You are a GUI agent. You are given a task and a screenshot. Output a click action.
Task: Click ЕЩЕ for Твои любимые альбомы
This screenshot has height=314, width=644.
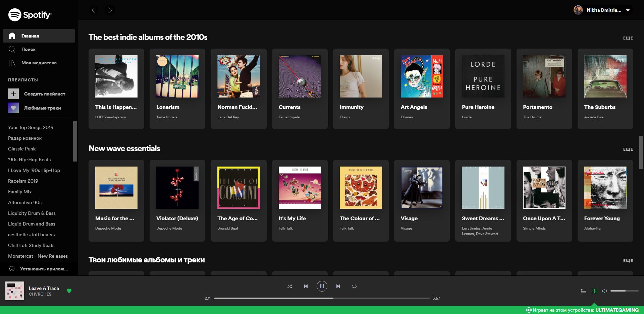(x=628, y=261)
